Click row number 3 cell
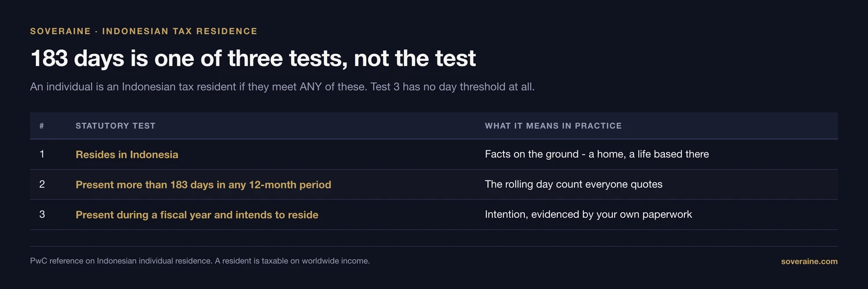The image size is (868, 289). [42, 214]
